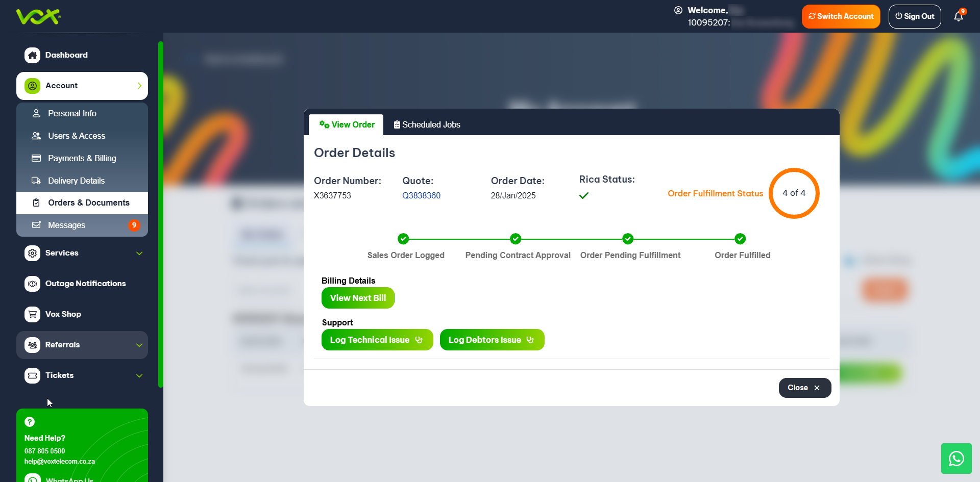Expand the Referrals section chevron
980x482 pixels.
pos(139,345)
